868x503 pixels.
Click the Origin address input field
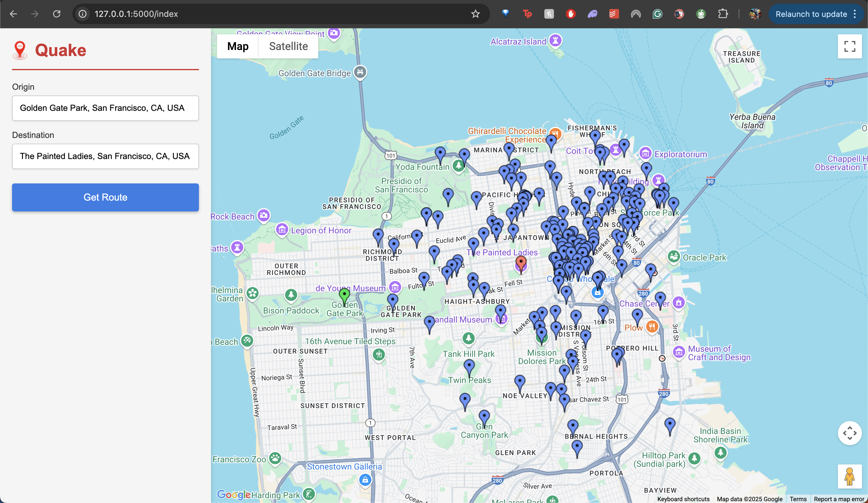click(x=105, y=108)
